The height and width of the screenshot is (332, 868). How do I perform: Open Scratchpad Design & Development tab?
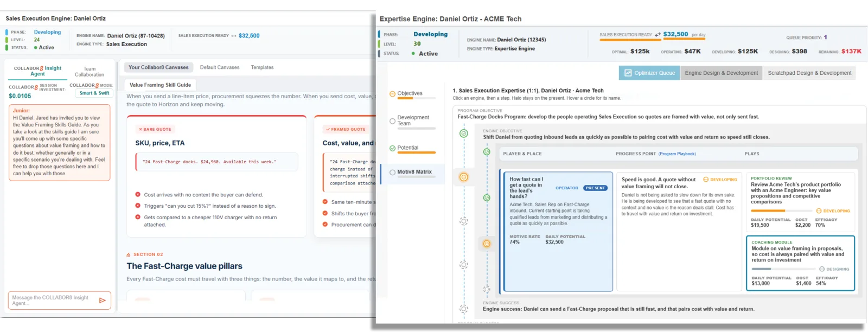(x=809, y=73)
